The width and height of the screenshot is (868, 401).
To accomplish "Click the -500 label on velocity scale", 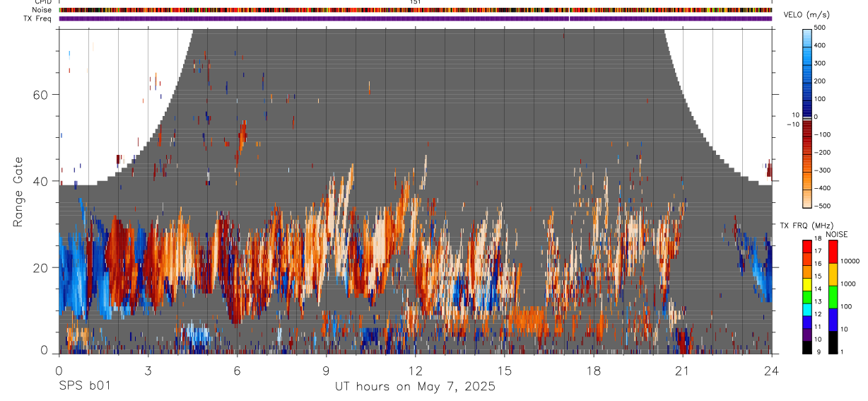I will click(x=823, y=205).
